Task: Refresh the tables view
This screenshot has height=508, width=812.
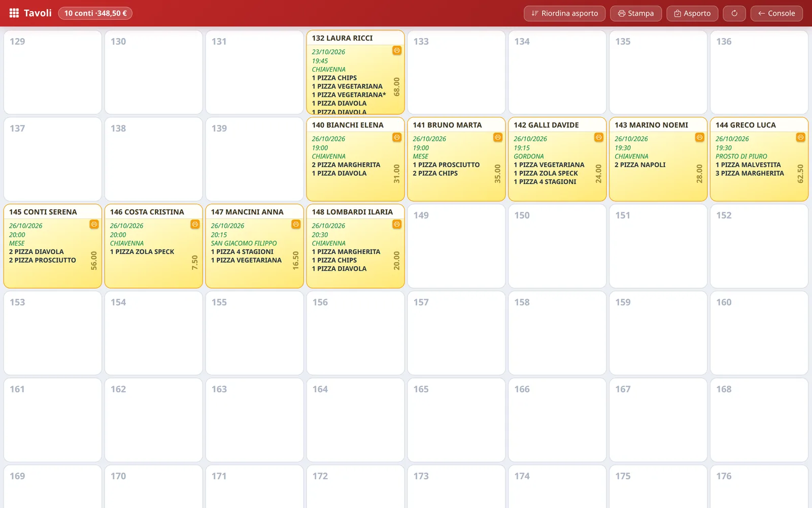Action: [x=734, y=13]
